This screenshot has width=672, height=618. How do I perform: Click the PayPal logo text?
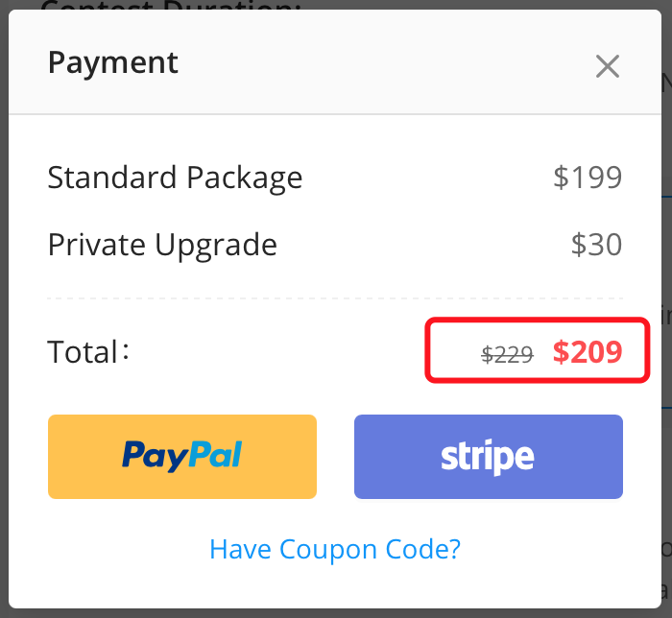[x=182, y=456]
